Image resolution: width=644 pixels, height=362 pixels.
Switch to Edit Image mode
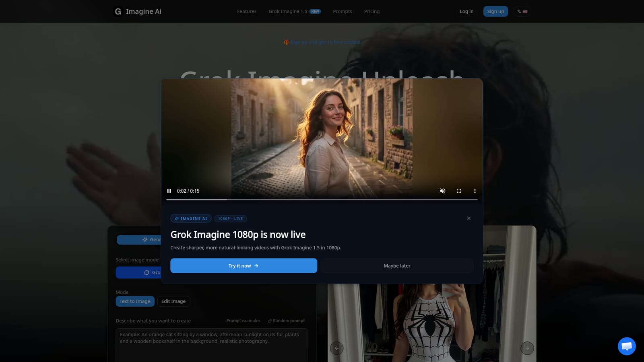[173, 301]
